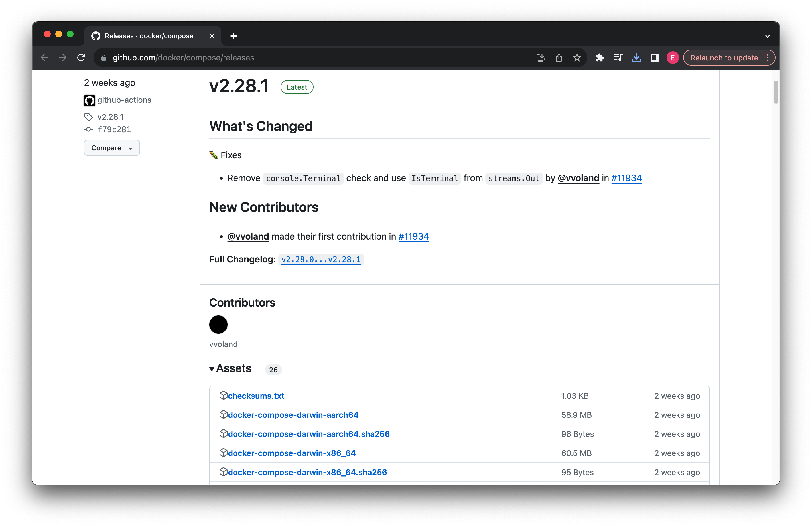Open #11934 link under New Contributors

click(x=413, y=236)
